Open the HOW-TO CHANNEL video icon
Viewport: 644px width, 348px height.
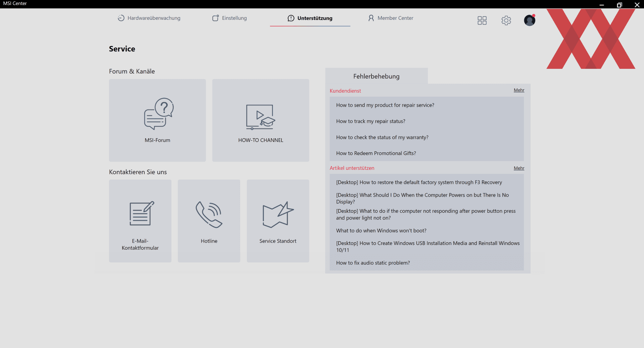click(x=261, y=117)
